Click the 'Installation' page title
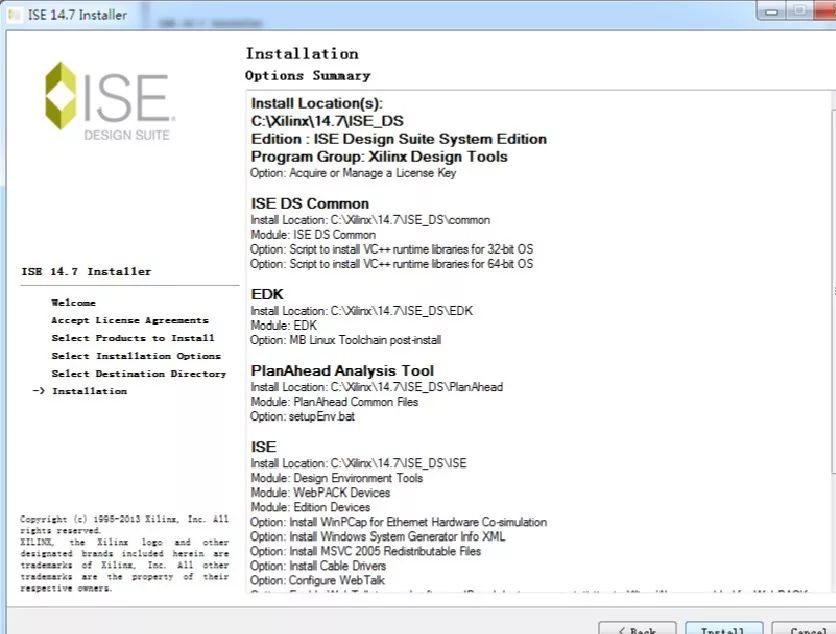Screen dimensions: 836x634 302,53
